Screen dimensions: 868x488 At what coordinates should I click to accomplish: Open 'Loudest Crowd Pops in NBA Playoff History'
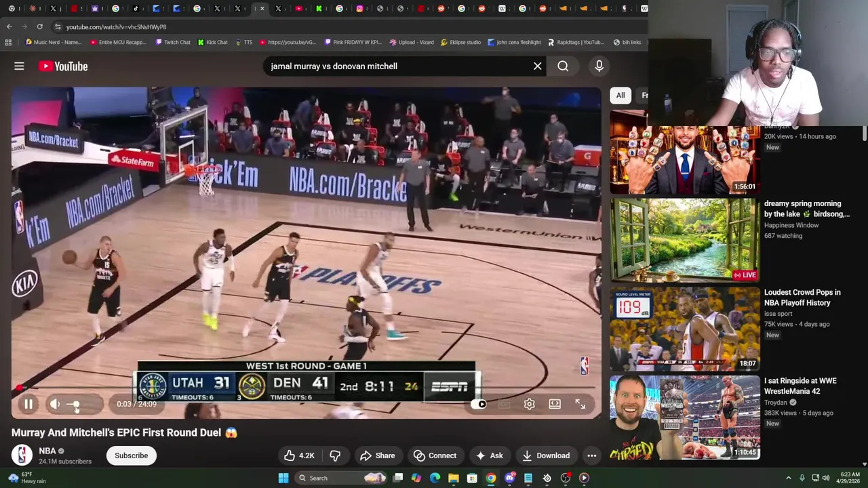coord(802,298)
